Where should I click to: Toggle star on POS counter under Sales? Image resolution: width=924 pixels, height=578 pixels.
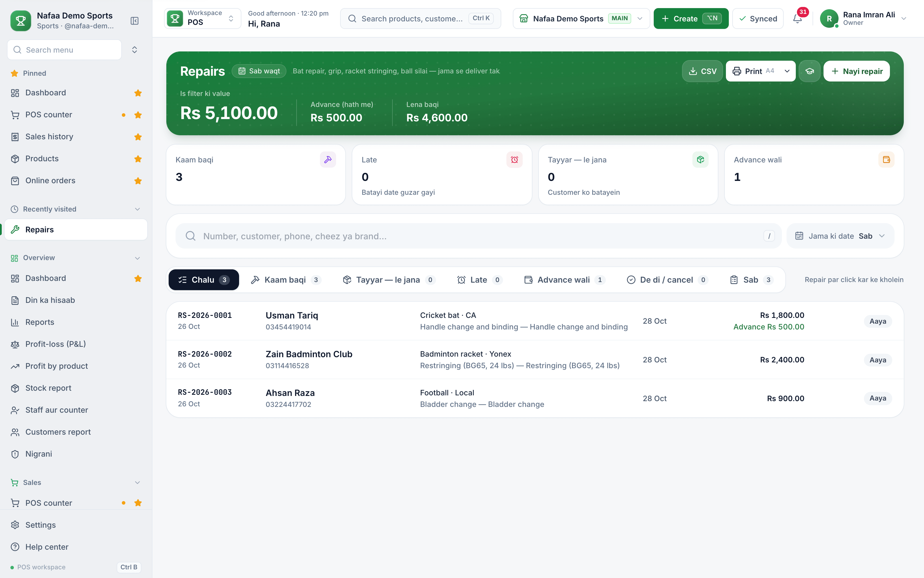(138, 503)
